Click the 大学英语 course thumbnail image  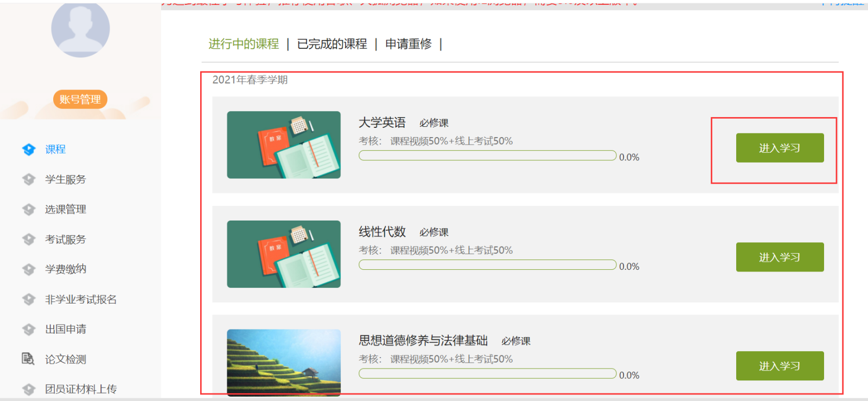284,145
